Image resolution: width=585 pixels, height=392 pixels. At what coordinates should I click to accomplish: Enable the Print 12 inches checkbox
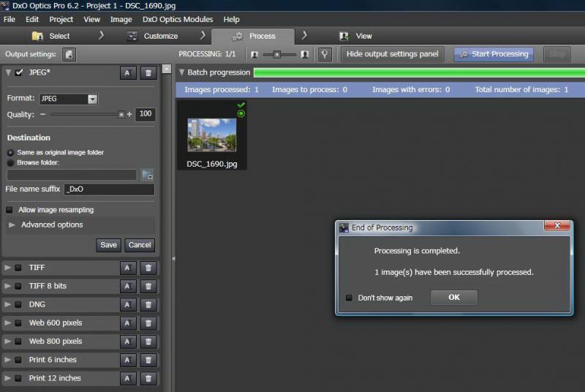coord(18,378)
